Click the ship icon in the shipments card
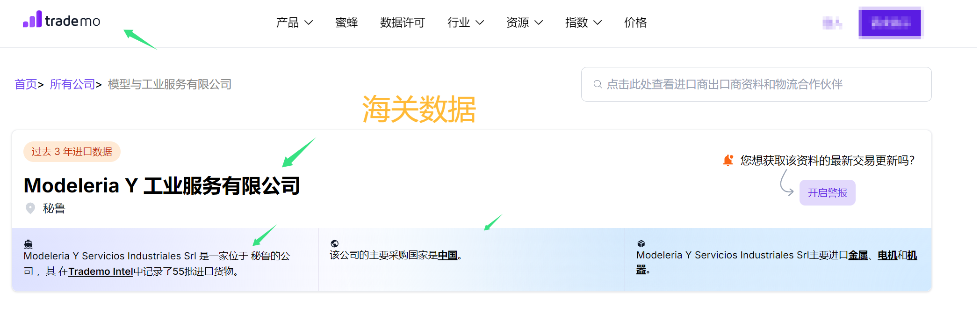Image resolution: width=980 pixels, height=316 pixels. click(x=28, y=244)
